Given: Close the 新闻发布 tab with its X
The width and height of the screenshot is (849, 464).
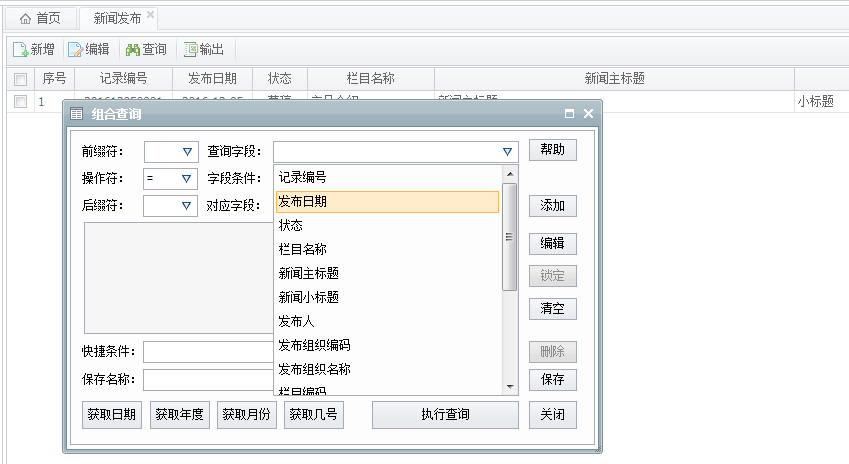Looking at the screenshot, I should [150, 16].
